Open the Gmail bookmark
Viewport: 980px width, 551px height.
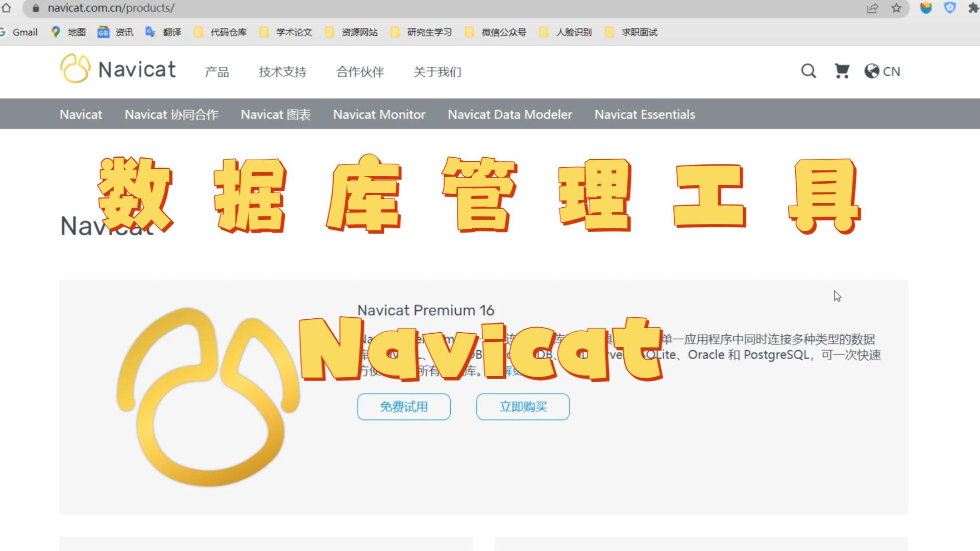[19, 32]
